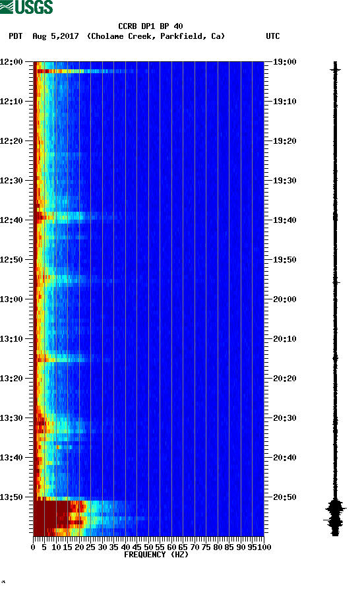Click the 12:40 PDT time label
The image size is (364, 589).
(x=11, y=220)
